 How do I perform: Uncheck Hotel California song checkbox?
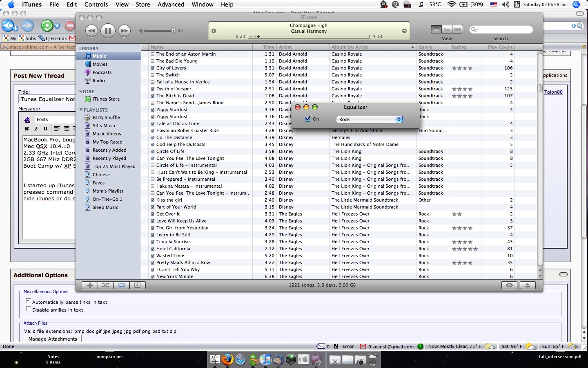coord(152,249)
